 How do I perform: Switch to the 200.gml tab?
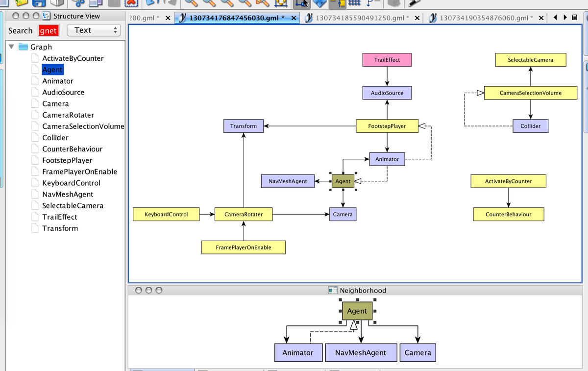click(x=144, y=18)
